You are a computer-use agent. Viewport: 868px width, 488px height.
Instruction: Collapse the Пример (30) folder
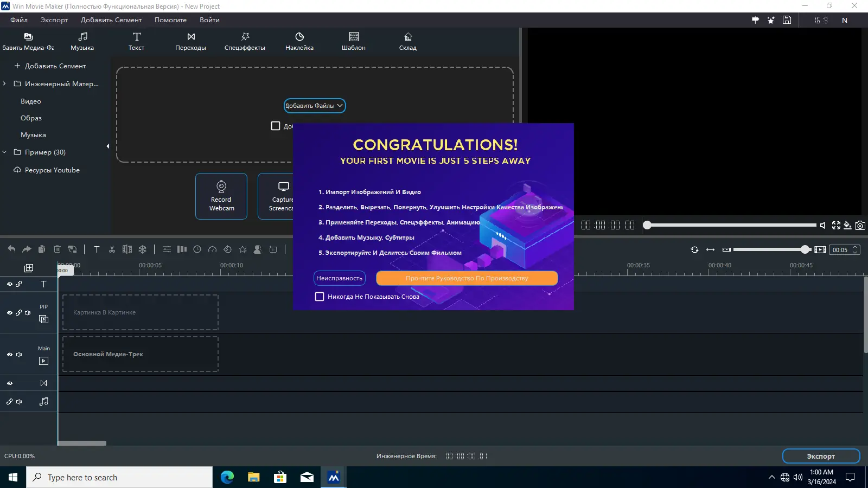coord(4,152)
